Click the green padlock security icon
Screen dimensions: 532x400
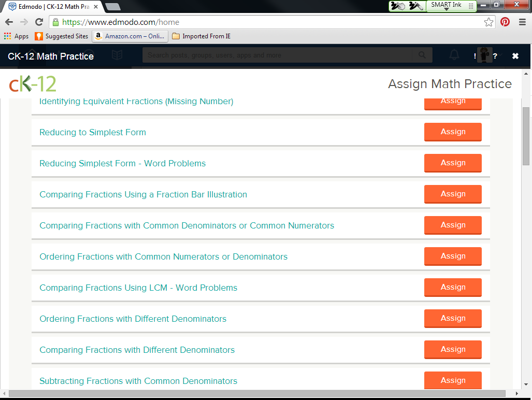[56, 22]
